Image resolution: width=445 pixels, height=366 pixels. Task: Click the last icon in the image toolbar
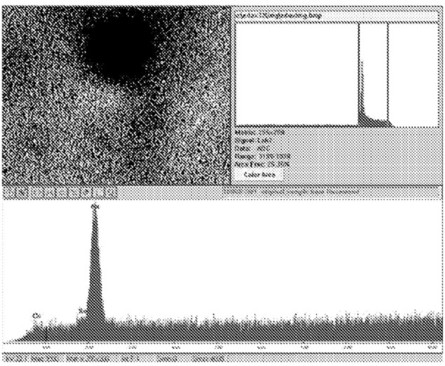[110, 192]
